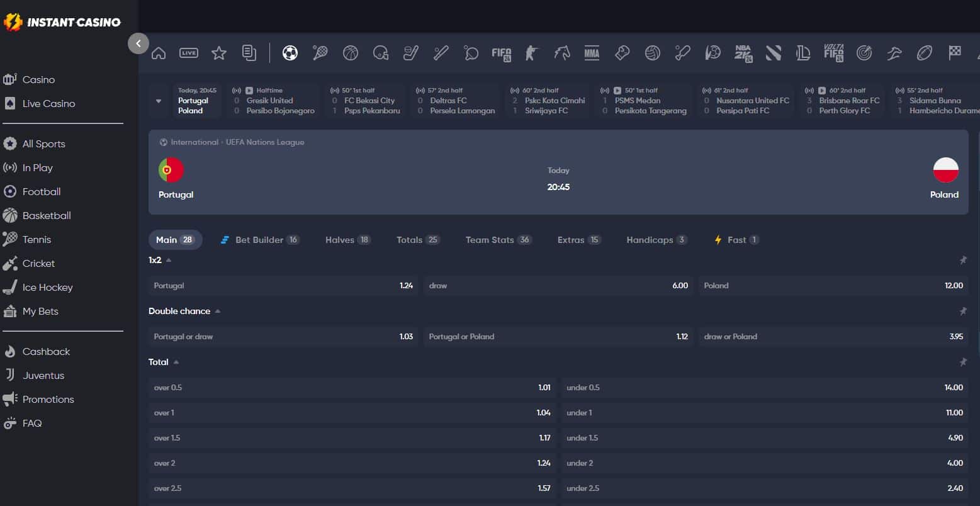Image resolution: width=980 pixels, height=506 pixels.
Task: Switch to the Main tab
Action: [x=175, y=240]
